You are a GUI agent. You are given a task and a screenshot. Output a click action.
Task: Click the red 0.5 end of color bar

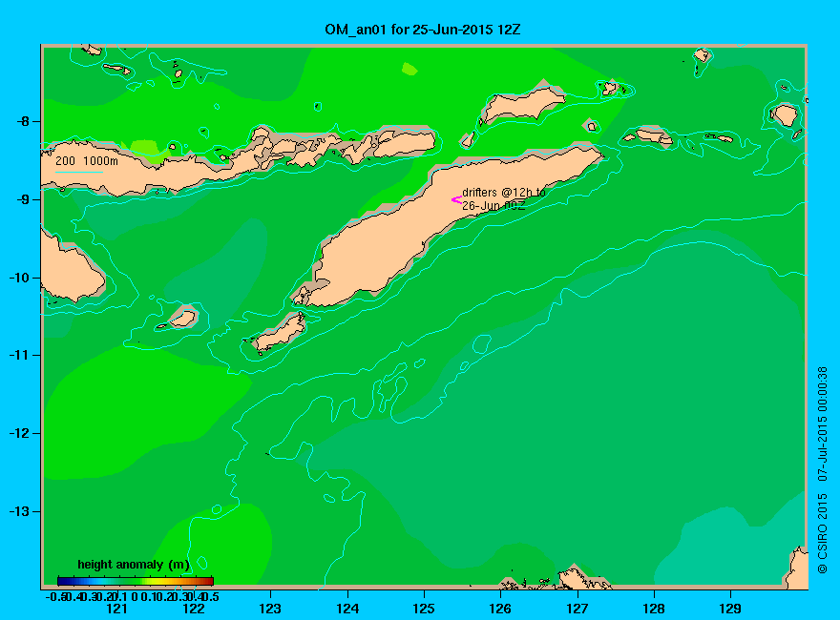pyautogui.click(x=211, y=581)
